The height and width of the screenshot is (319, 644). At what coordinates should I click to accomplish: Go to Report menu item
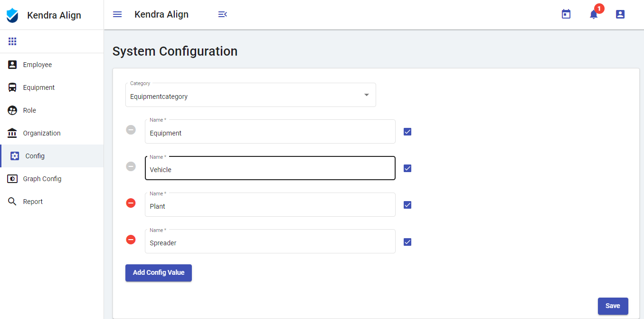(x=52, y=202)
